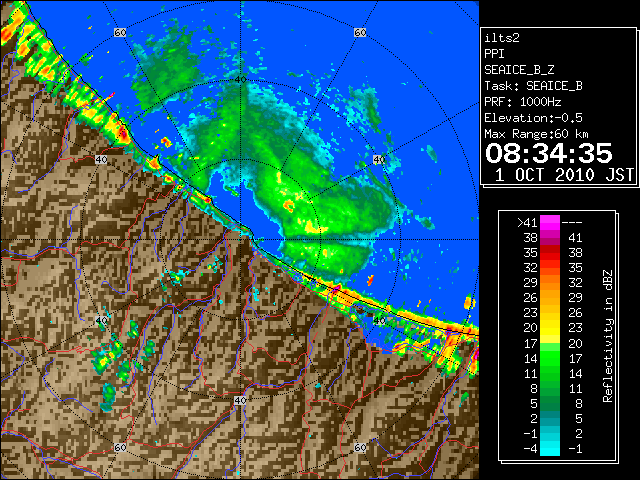Viewport: 640px width, 480px height.
Task: Click the "60" range label over southwest land
Action: click(120, 448)
